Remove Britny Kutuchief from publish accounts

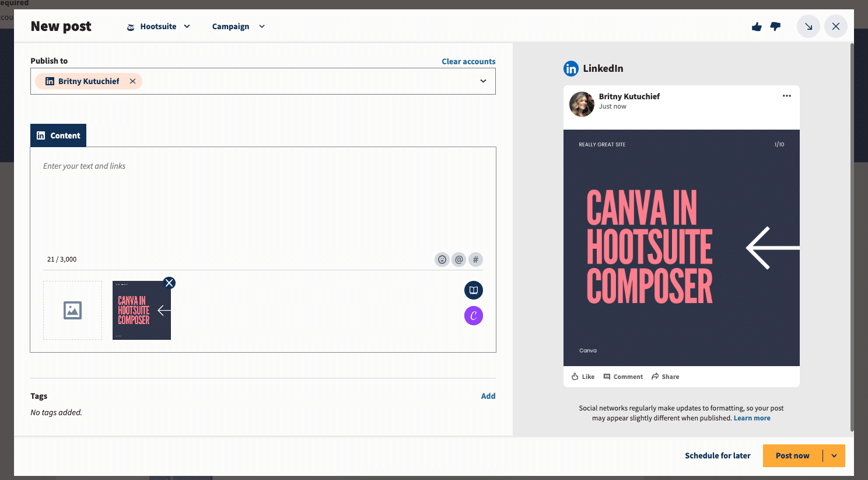tap(132, 81)
